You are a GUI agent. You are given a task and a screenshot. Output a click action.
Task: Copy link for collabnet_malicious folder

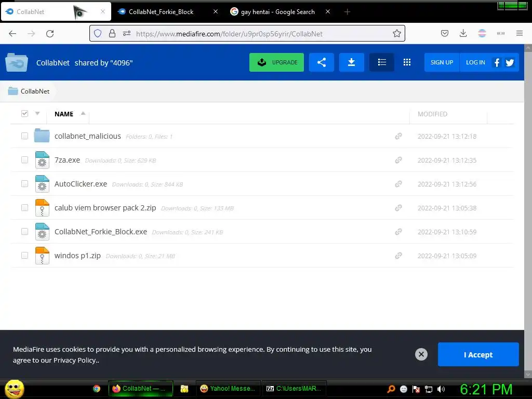[398, 136]
